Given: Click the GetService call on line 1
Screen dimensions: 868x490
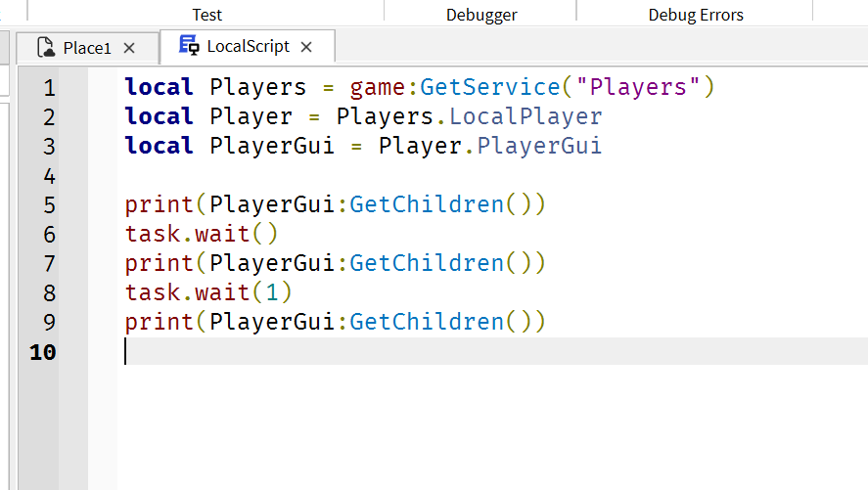Looking at the screenshot, I should tap(490, 87).
